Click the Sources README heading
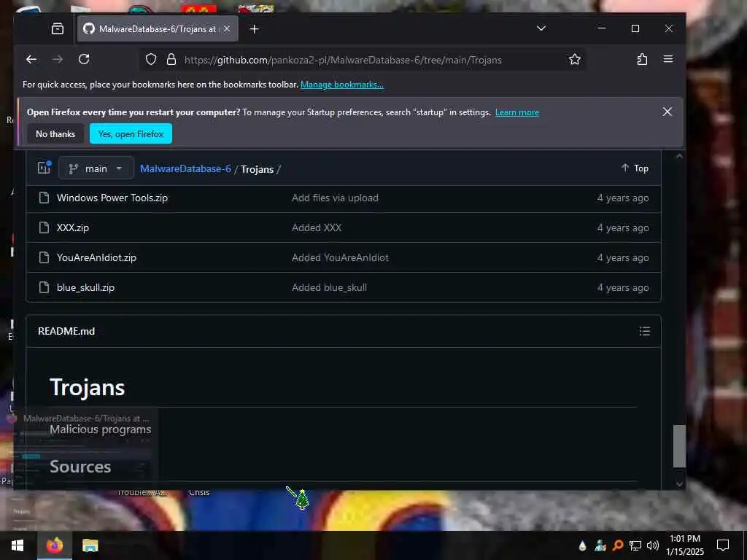The height and width of the screenshot is (560, 747). 80,467
